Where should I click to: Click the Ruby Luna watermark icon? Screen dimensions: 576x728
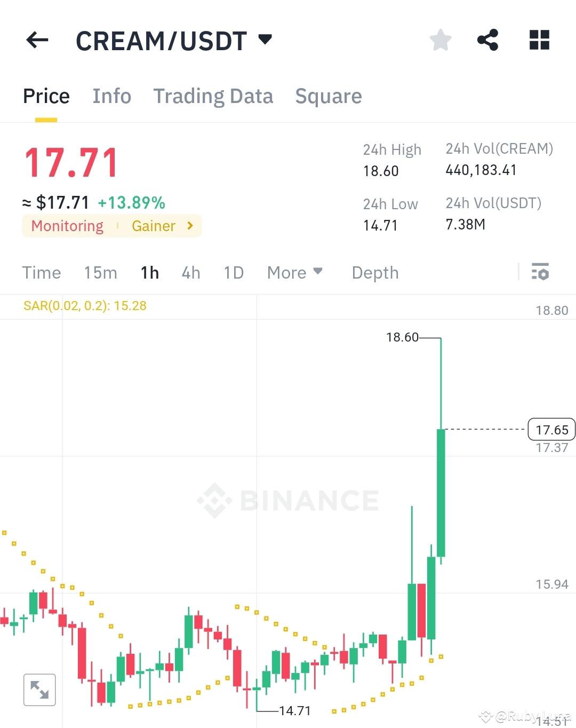click(486, 716)
